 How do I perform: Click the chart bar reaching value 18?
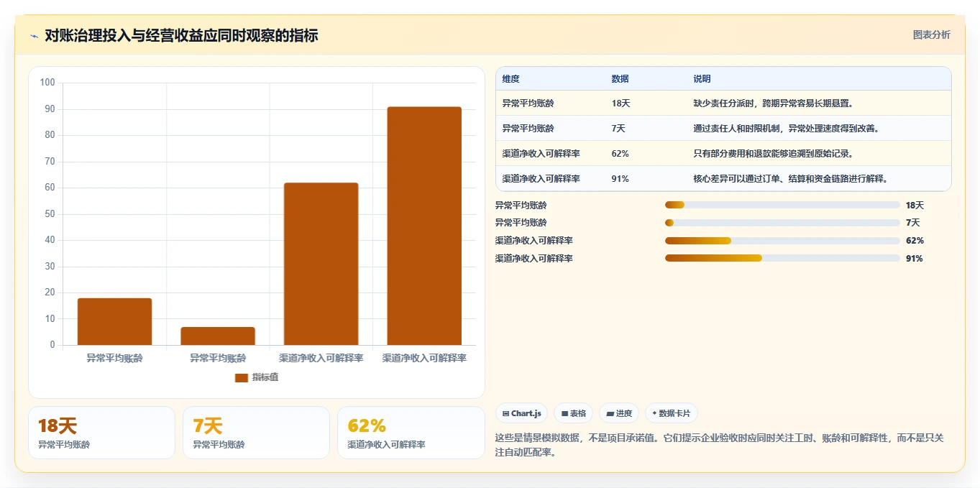click(115, 321)
